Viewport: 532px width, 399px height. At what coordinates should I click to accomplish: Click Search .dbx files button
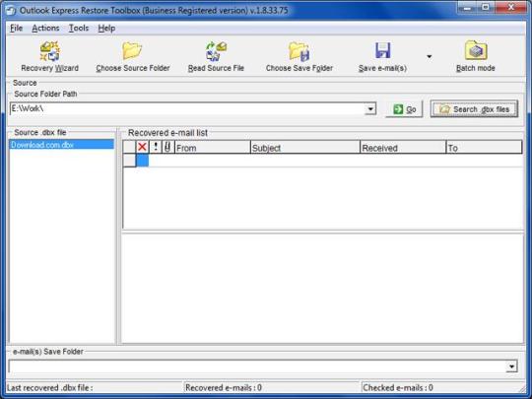click(x=474, y=109)
